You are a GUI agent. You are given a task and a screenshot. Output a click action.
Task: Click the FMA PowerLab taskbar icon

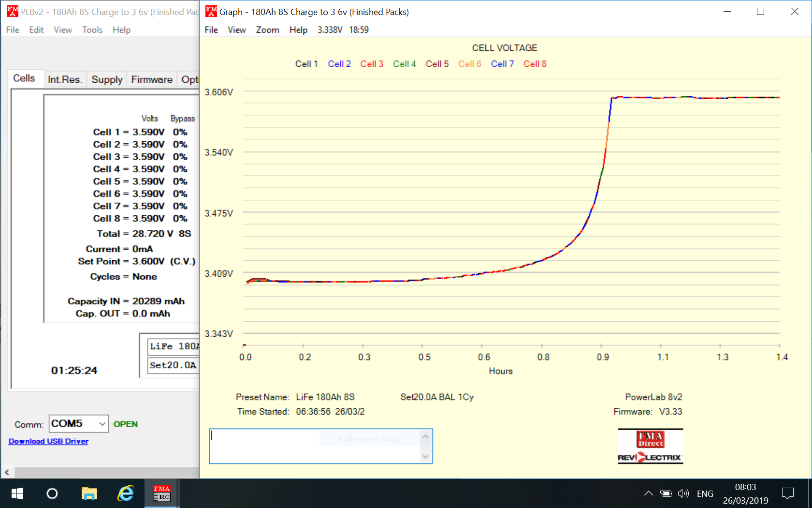(161, 493)
